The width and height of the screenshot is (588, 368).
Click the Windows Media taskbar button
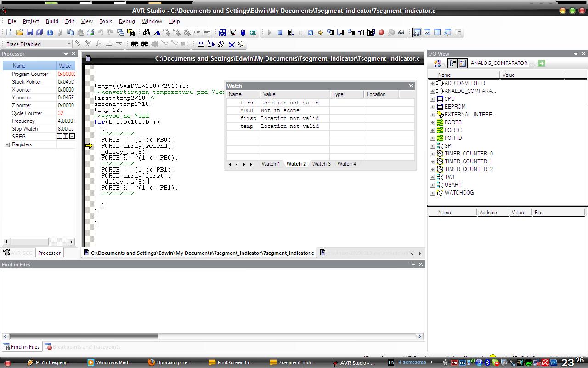110,362
